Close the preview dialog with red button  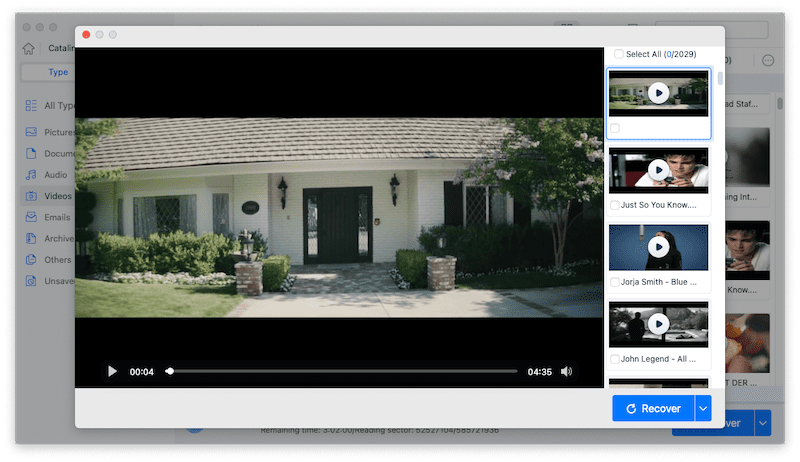[86, 34]
